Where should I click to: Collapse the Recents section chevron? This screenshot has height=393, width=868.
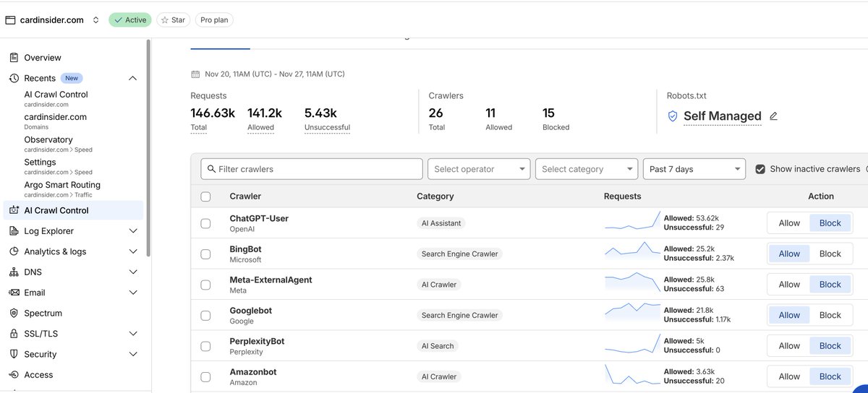click(132, 78)
